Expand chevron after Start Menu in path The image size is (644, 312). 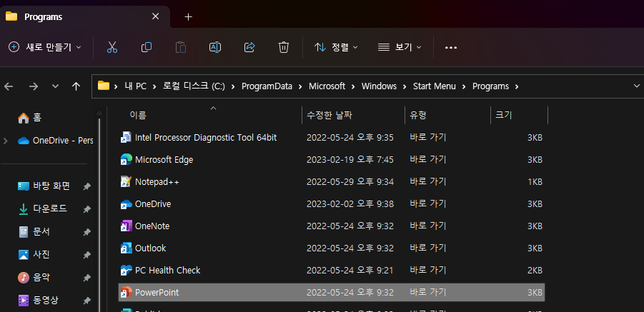tap(465, 86)
